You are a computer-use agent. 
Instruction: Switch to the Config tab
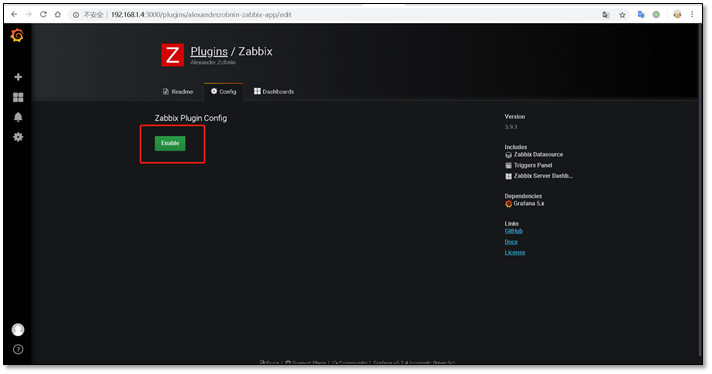223,92
